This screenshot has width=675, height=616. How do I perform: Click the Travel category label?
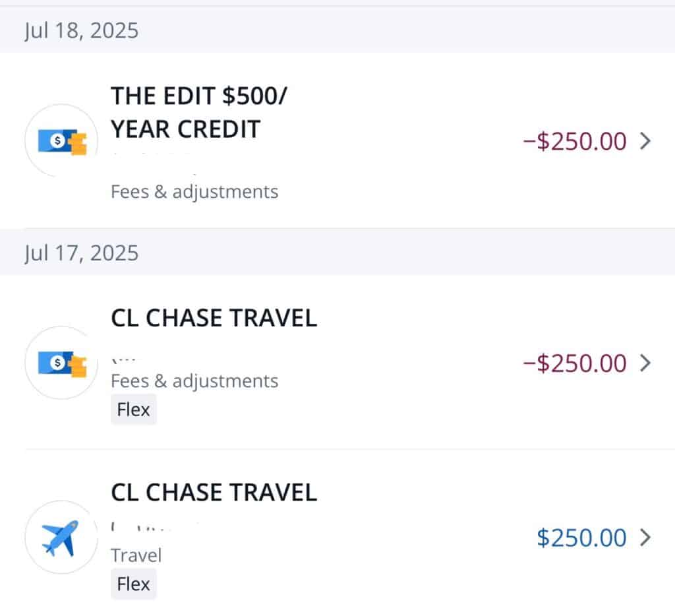(x=136, y=555)
